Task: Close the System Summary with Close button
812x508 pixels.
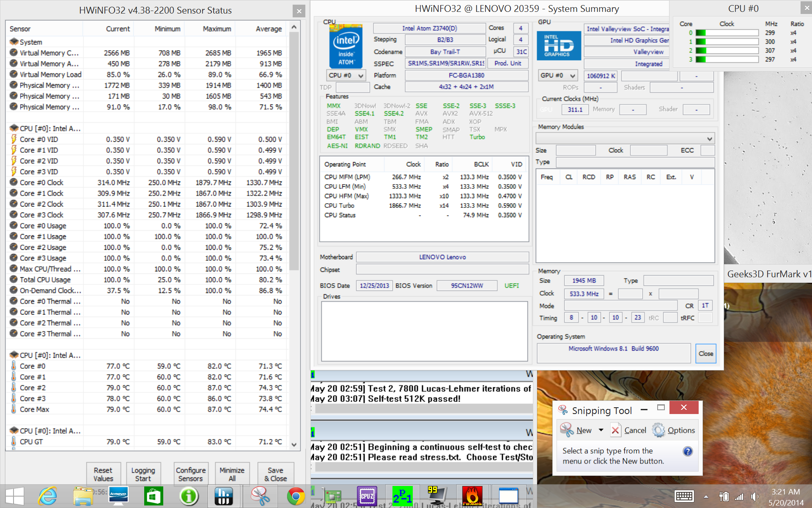Action: (x=706, y=353)
